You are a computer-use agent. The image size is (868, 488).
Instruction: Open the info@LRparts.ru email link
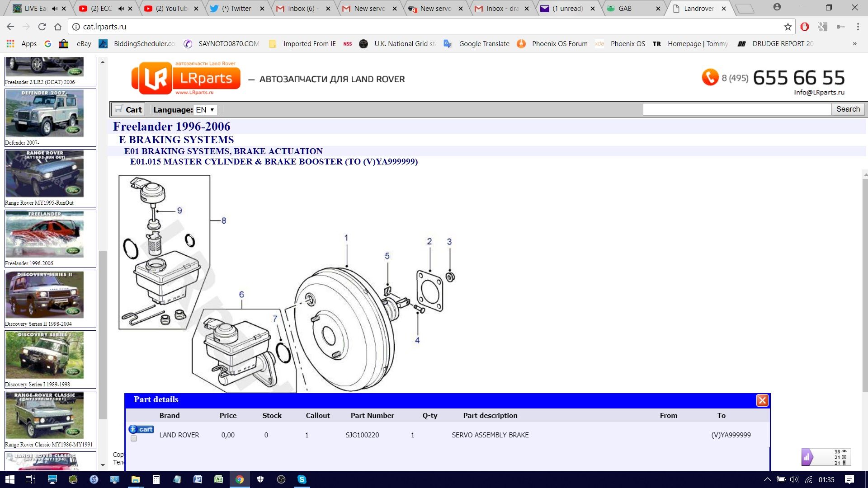[819, 92]
